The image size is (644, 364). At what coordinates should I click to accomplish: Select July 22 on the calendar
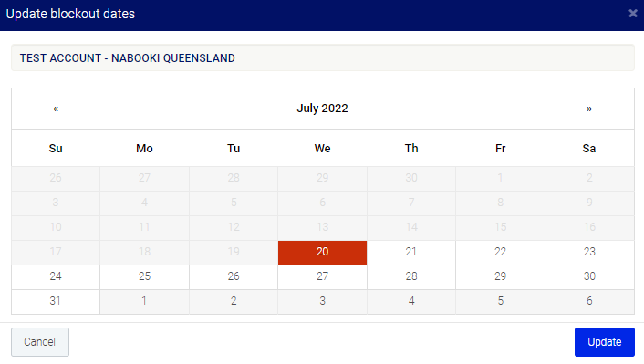(x=500, y=253)
